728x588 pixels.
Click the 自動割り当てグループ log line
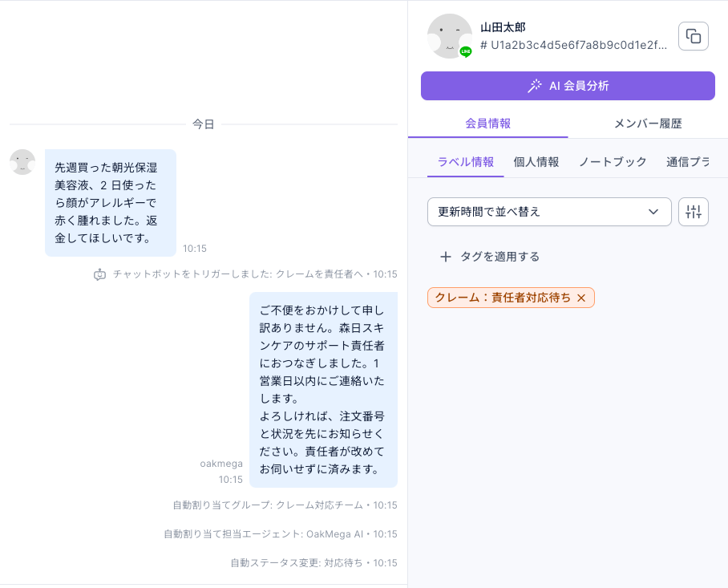coord(285,505)
